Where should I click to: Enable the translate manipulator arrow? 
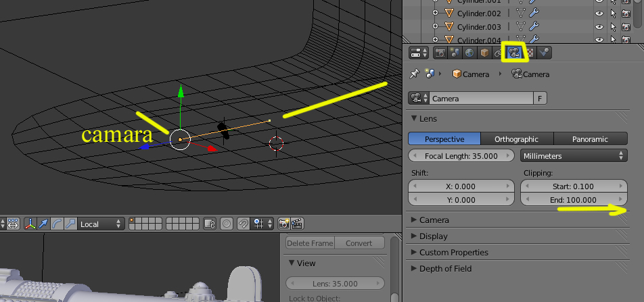pos(43,224)
